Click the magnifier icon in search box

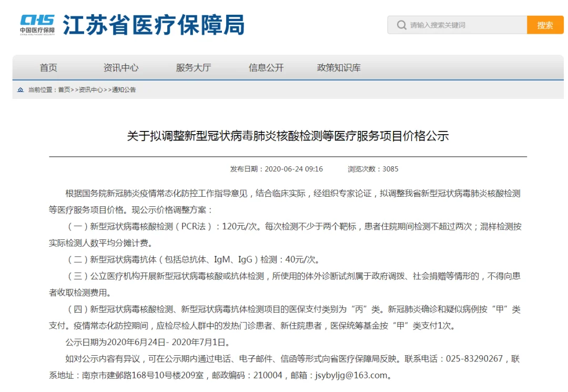[401, 25]
